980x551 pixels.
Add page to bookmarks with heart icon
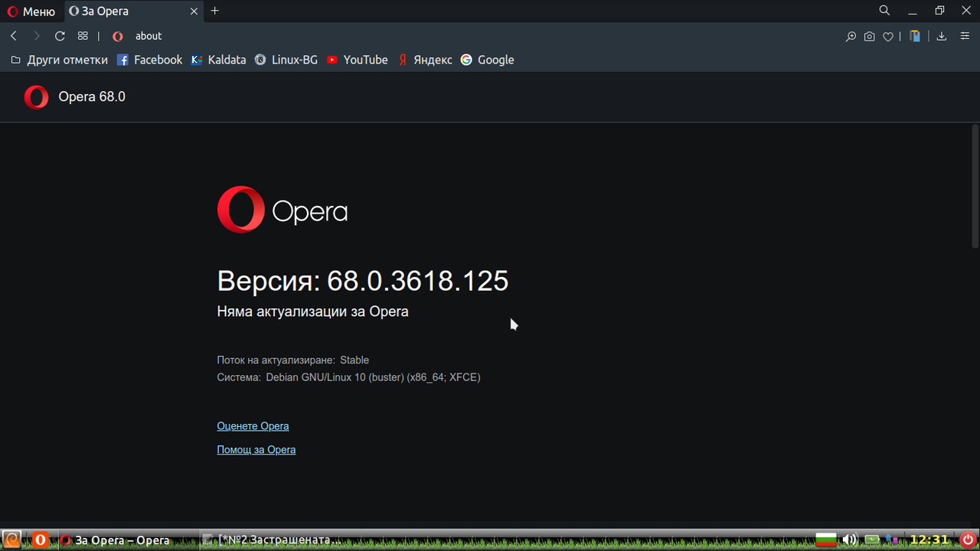(888, 36)
